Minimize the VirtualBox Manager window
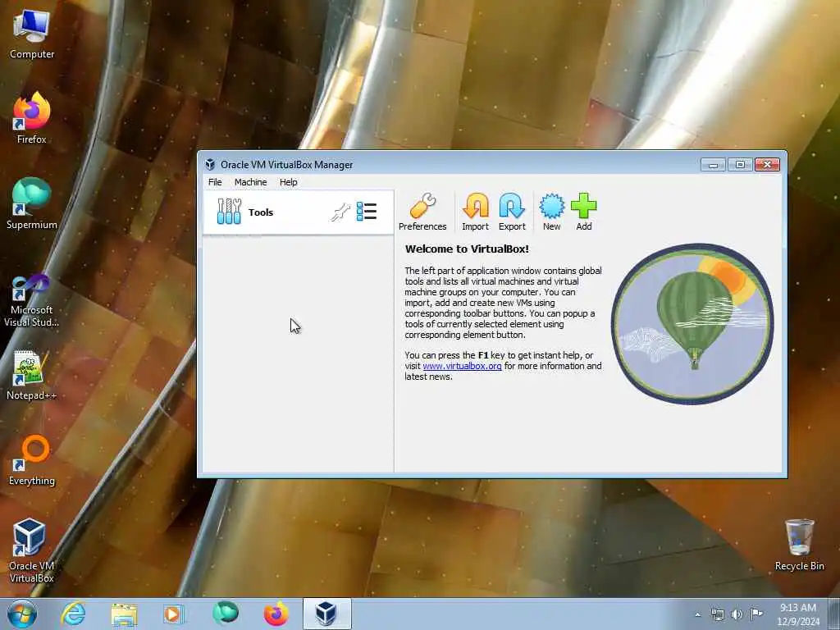840x630 pixels. pyautogui.click(x=713, y=164)
